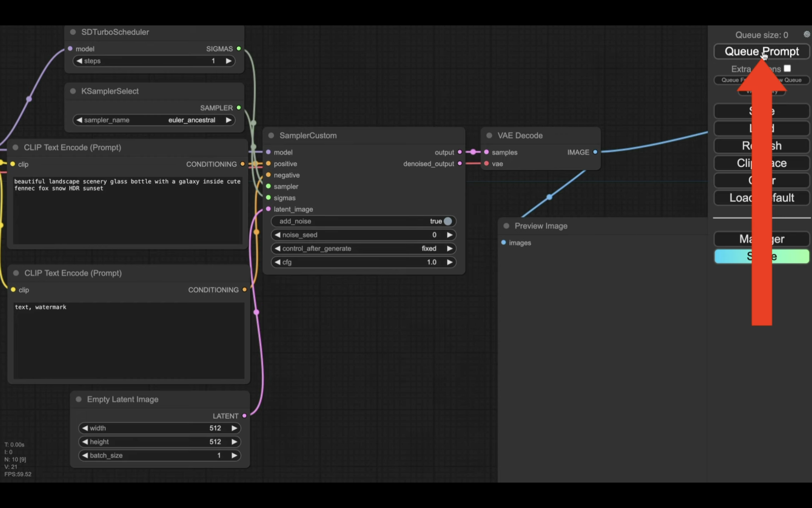Click the vae input socket on VAE Decode

point(487,164)
